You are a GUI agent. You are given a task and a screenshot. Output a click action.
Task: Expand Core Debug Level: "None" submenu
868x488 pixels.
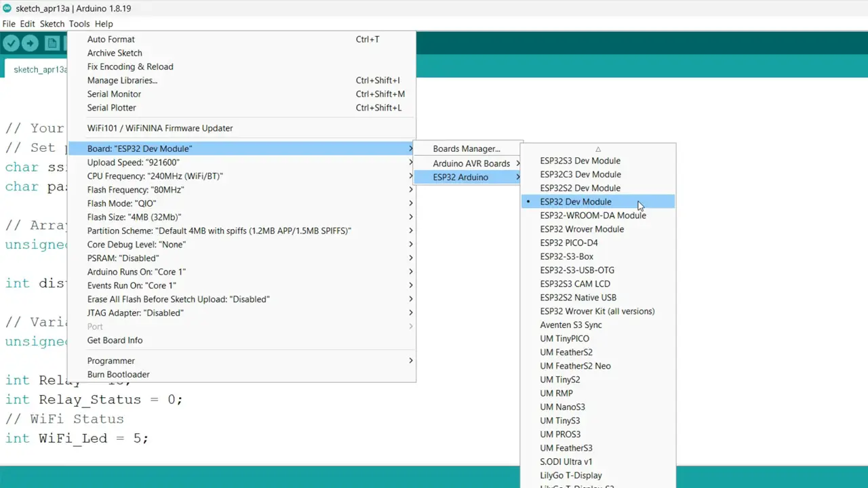[x=241, y=244]
